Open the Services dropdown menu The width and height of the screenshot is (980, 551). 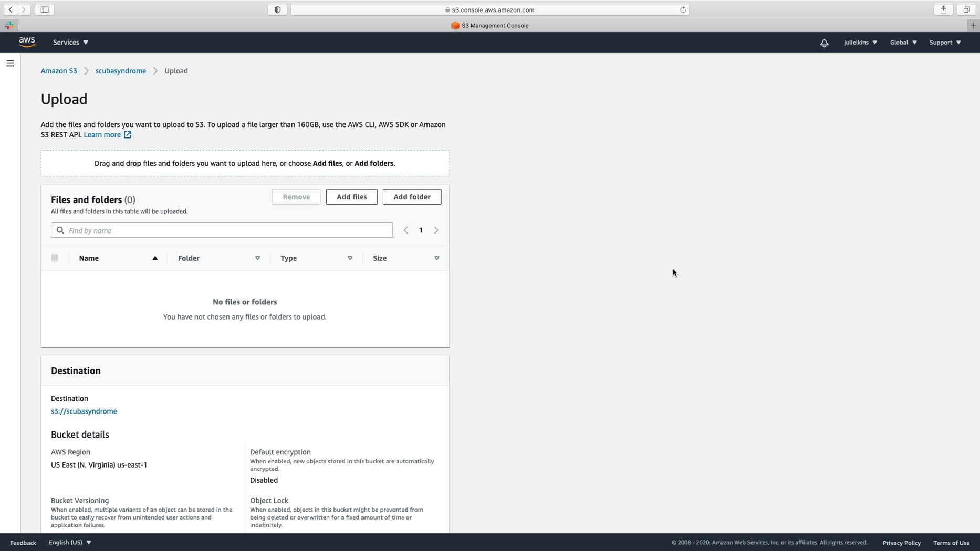tap(71, 43)
